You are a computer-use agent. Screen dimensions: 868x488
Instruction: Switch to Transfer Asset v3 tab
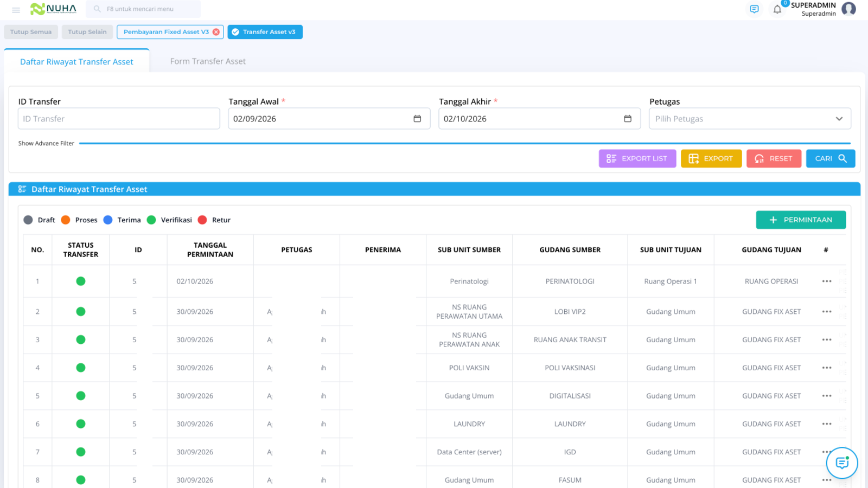265,32
